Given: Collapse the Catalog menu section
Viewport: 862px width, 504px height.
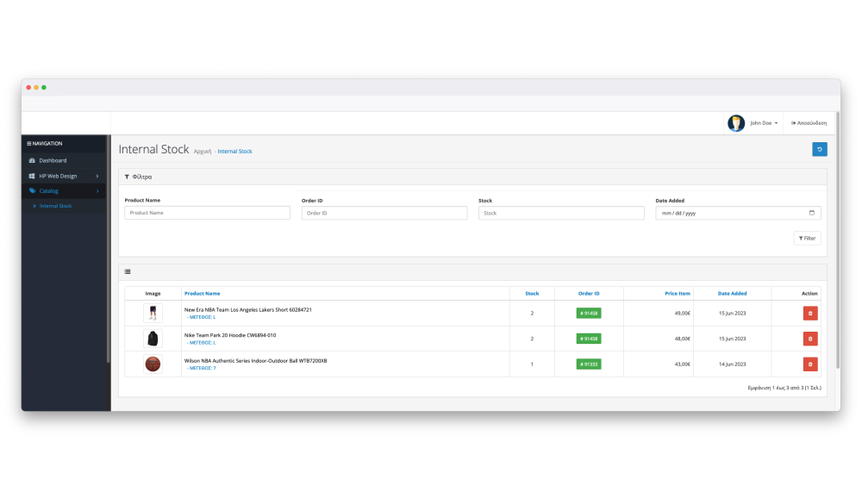Looking at the screenshot, I should 64,190.
